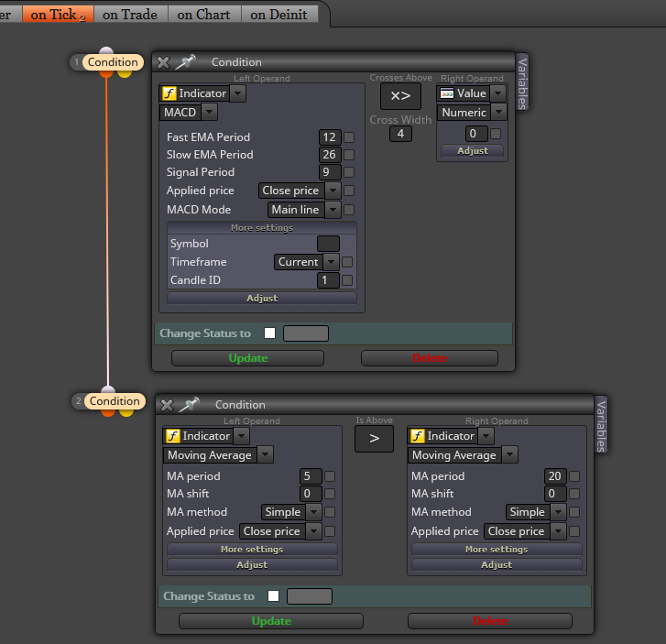Click the Value type icon in Right Operand

[x=447, y=93]
